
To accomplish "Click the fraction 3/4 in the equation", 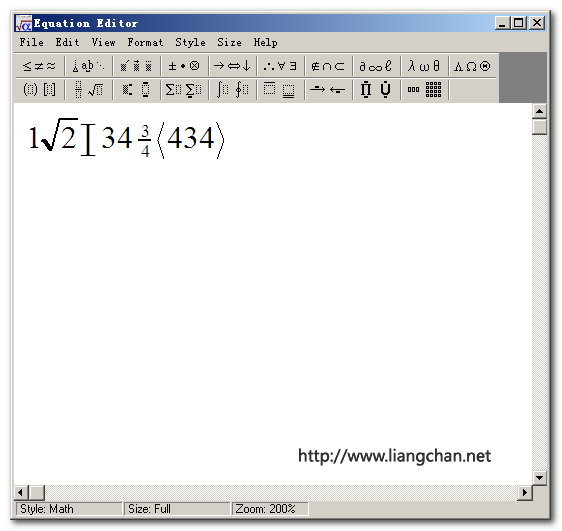I will (145, 141).
